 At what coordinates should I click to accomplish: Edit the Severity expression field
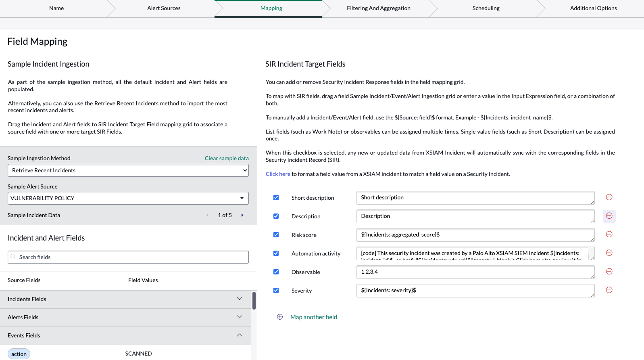(475, 291)
